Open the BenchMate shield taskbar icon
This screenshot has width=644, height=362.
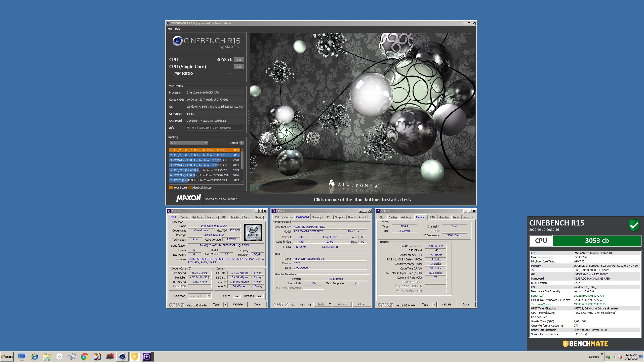(x=135, y=356)
